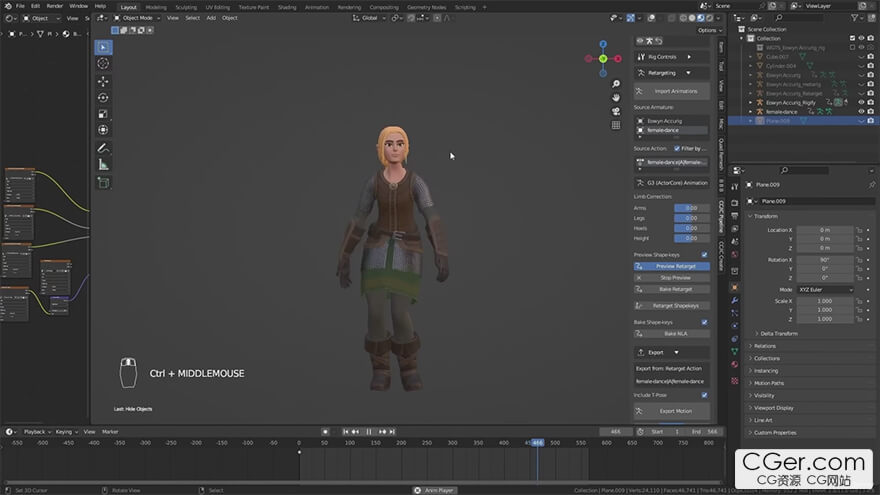This screenshot has height=495, width=880.
Task: Toggle Bake Shape-keys checkbox
Action: (x=704, y=322)
